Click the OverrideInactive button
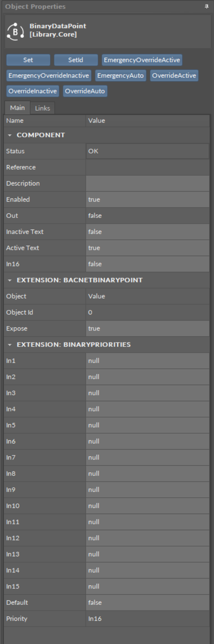 [33, 91]
